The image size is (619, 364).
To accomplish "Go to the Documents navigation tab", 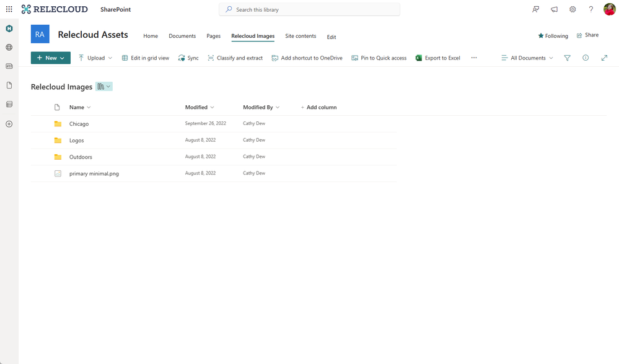I will click(x=182, y=36).
